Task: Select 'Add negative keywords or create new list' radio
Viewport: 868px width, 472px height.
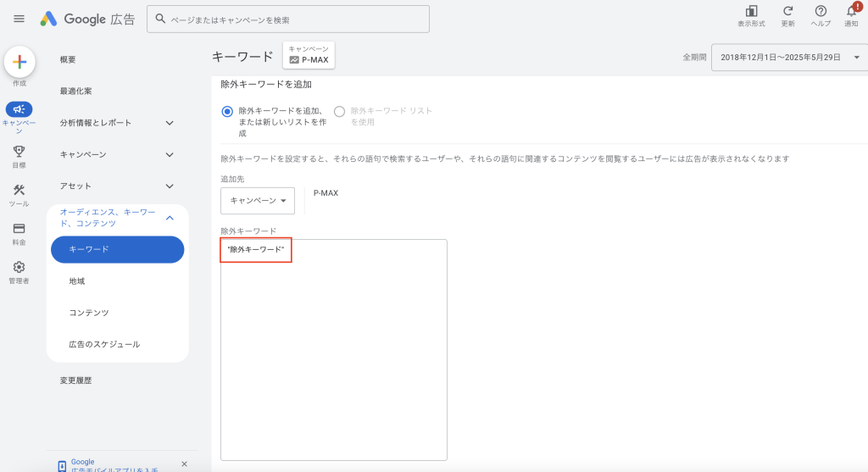Action: click(x=227, y=111)
